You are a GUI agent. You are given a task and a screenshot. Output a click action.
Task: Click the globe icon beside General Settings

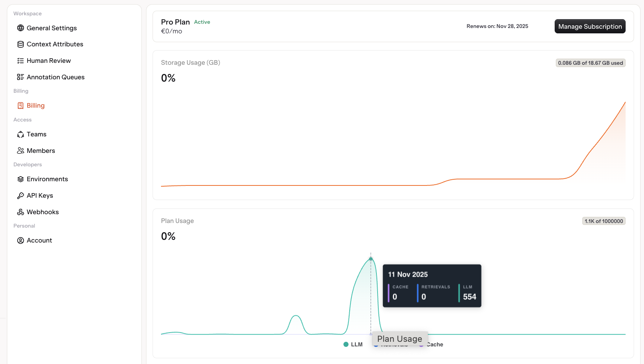pos(20,28)
